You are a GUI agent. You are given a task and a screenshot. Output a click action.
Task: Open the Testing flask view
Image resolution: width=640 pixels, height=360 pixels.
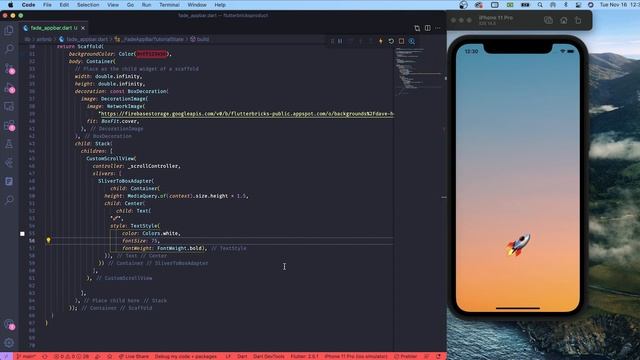coord(9,144)
